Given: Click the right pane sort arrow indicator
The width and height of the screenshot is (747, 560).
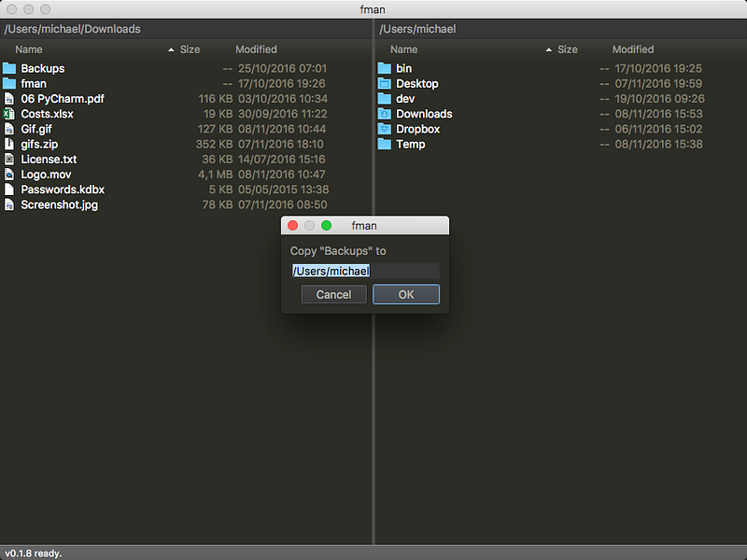Looking at the screenshot, I should (549, 49).
